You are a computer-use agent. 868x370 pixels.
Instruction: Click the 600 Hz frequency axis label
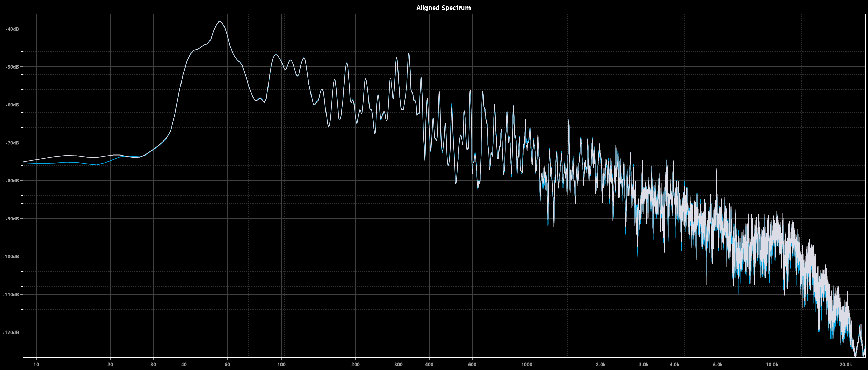coord(472,364)
